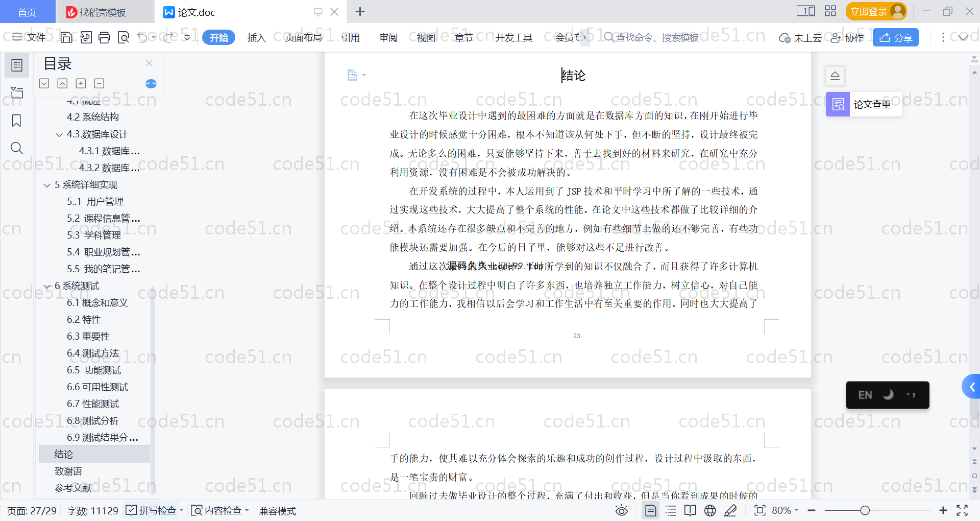Open the bookmark icon in the left sidebar
980x521 pixels.
click(17, 121)
